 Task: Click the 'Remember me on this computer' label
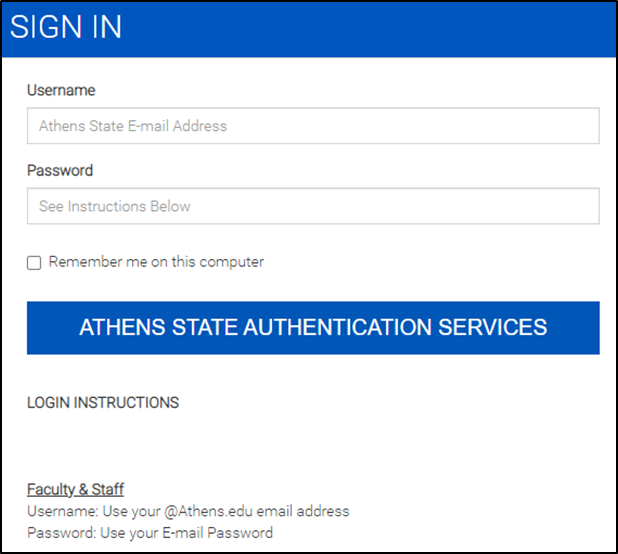156,262
